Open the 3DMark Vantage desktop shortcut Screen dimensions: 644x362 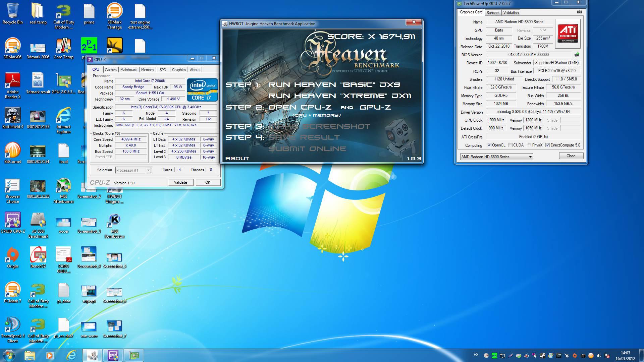(114, 16)
